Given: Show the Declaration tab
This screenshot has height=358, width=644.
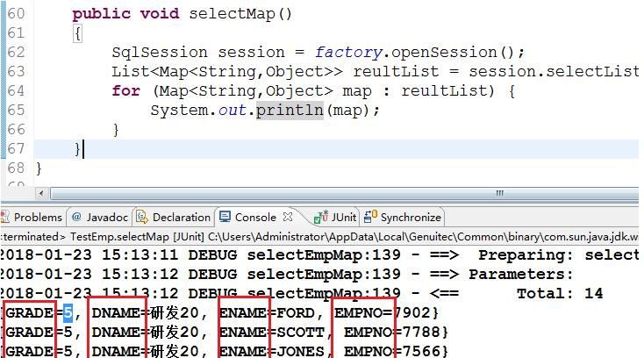Looking at the screenshot, I should click(181, 217).
